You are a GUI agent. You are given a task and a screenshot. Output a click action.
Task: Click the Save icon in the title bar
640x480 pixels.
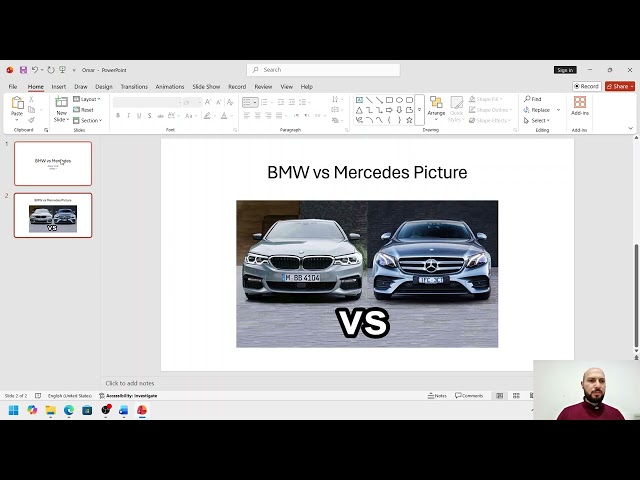click(x=23, y=70)
